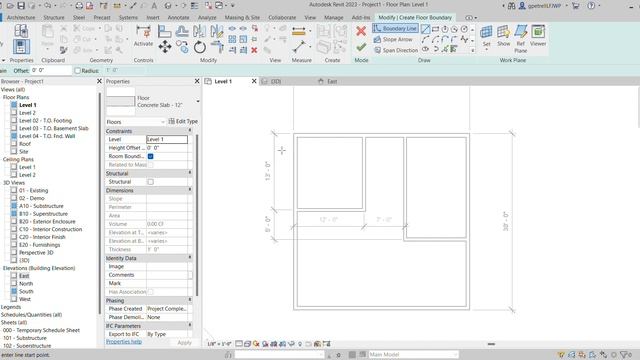Activate the Boundary Line tool
This screenshot has height=360, width=640.
click(x=395, y=29)
